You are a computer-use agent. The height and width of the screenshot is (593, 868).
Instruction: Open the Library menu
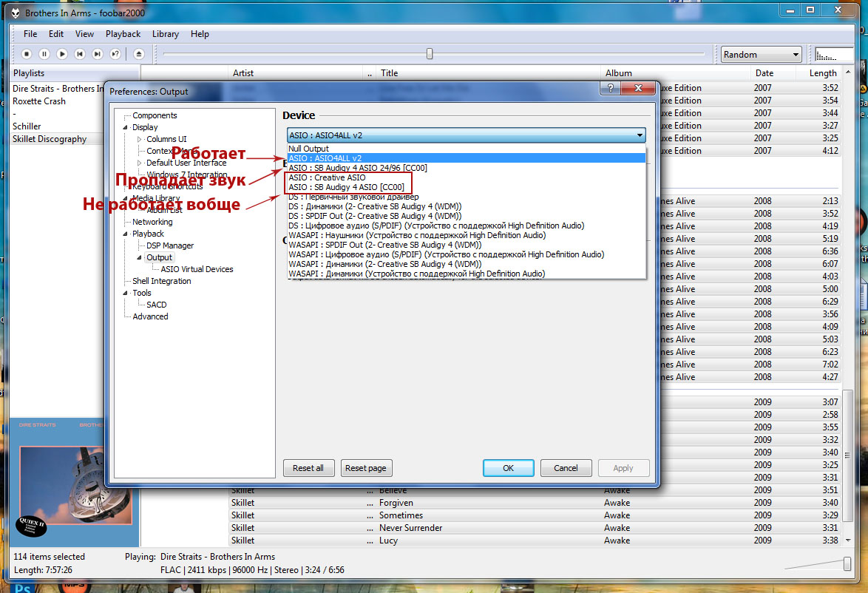coord(166,34)
